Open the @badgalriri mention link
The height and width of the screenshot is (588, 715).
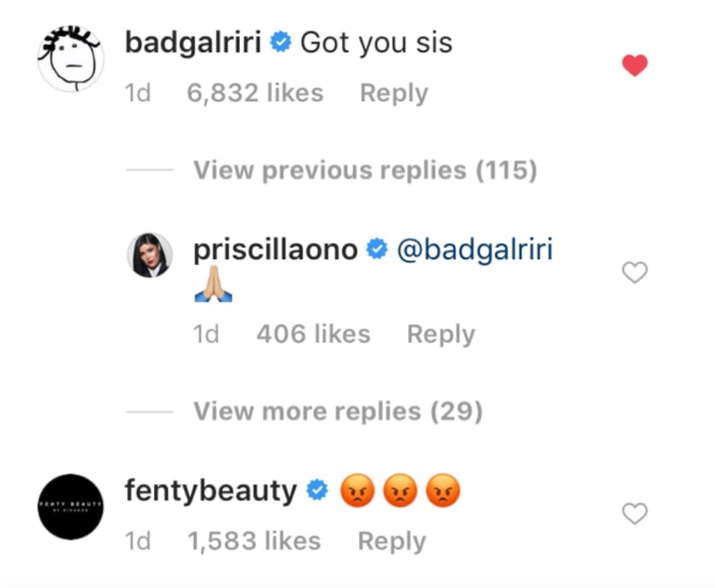coord(474,250)
